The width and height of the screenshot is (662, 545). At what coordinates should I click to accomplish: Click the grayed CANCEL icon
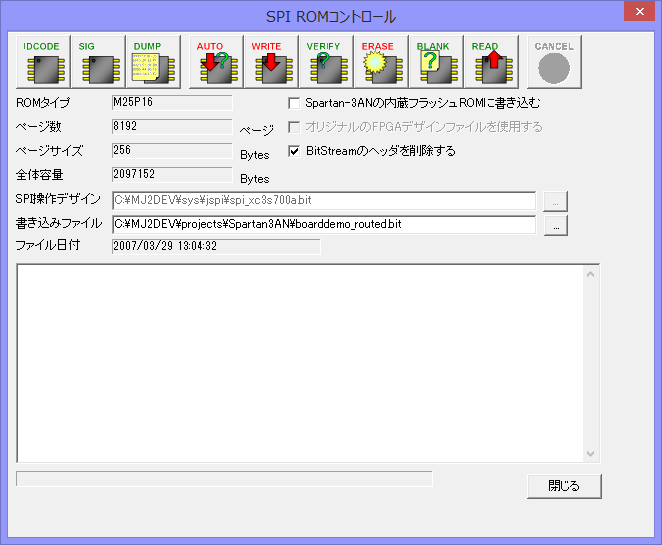[x=554, y=62]
